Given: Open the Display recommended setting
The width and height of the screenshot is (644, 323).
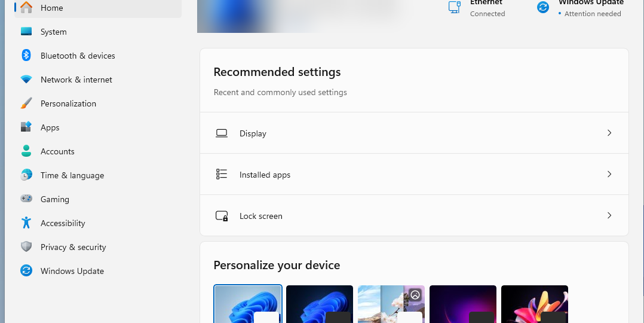Looking at the screenshot, I should click(414, 133).
